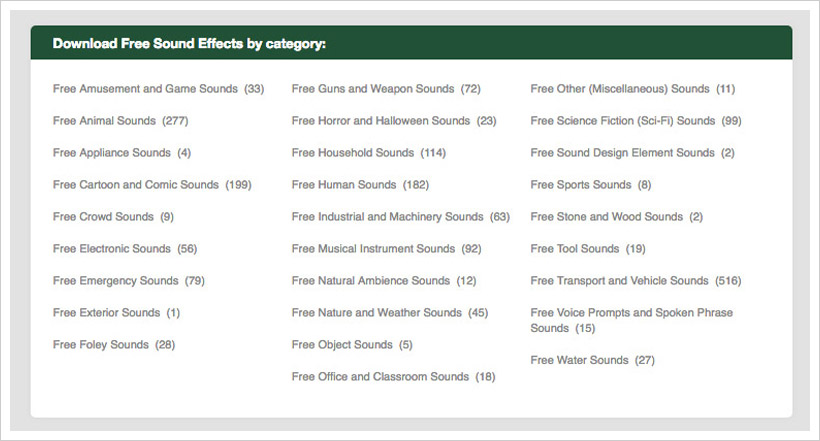
Task: Click Free Object Sounds link
Action: tap(342, 344)
